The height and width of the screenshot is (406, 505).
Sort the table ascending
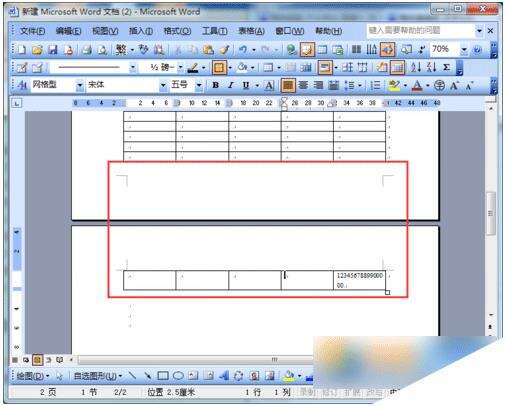tap(416, 68)
